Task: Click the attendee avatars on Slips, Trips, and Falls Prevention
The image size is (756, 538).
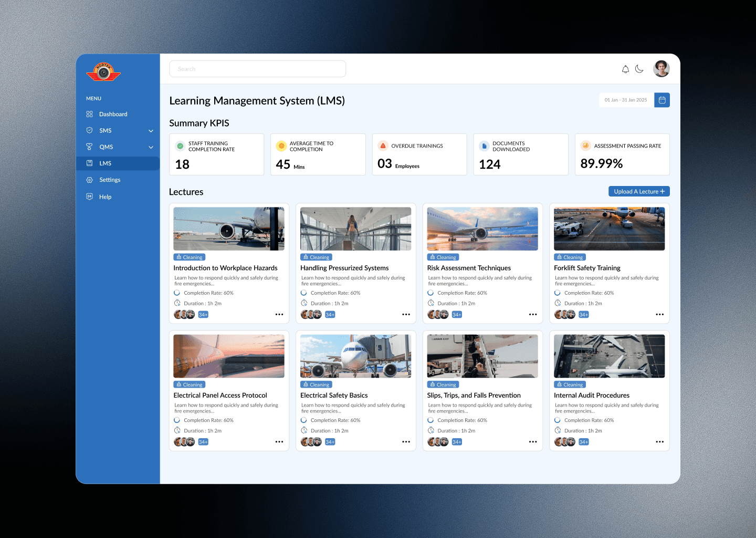Action: tap(438, 442)
